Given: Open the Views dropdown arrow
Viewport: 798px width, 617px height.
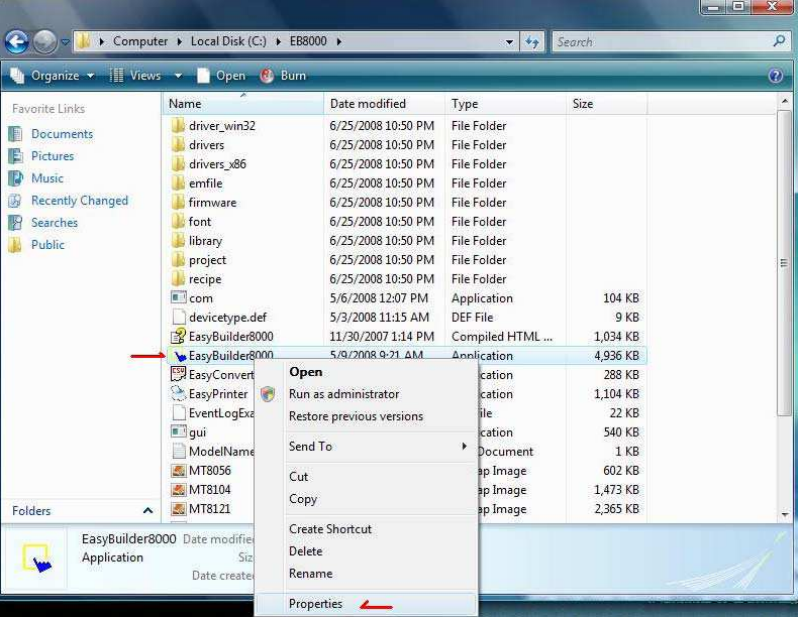Looking at the screenshot, I should [178, 76].
